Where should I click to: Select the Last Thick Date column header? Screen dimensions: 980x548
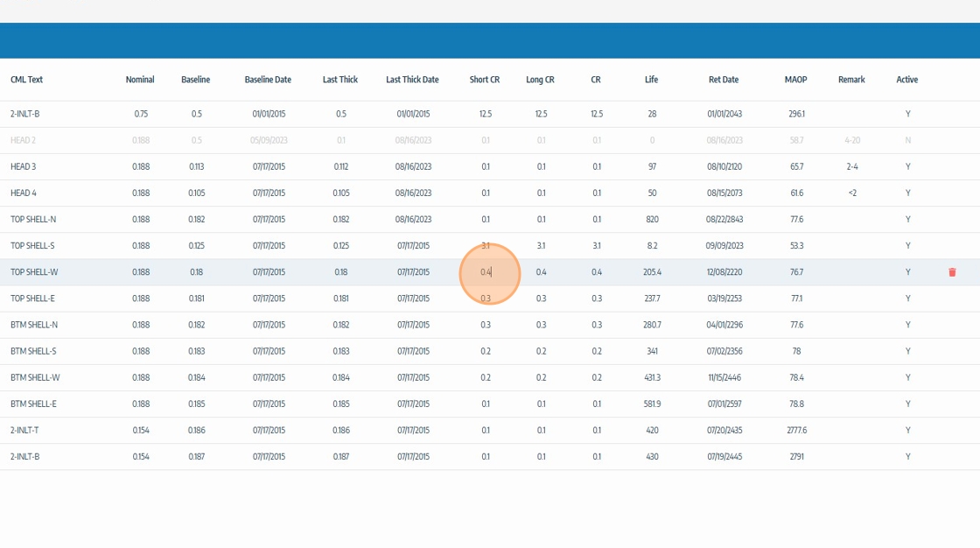[412, 80]
